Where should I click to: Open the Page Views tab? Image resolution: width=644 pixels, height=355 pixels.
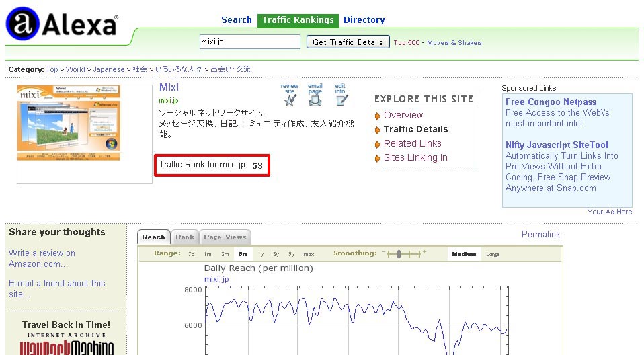click(225, 237)
